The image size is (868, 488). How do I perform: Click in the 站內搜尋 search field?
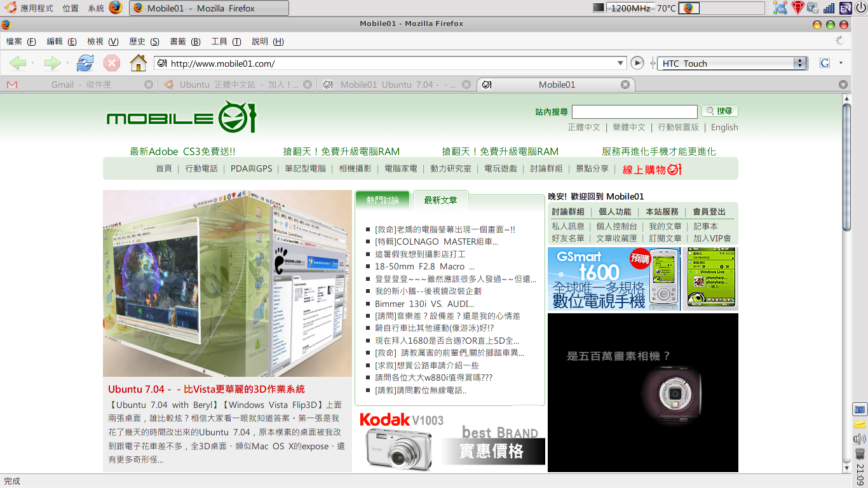[634, 112]
